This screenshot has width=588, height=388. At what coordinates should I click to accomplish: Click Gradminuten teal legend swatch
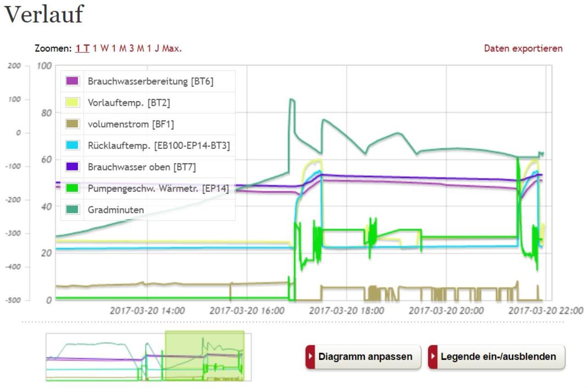coord(73,210)
